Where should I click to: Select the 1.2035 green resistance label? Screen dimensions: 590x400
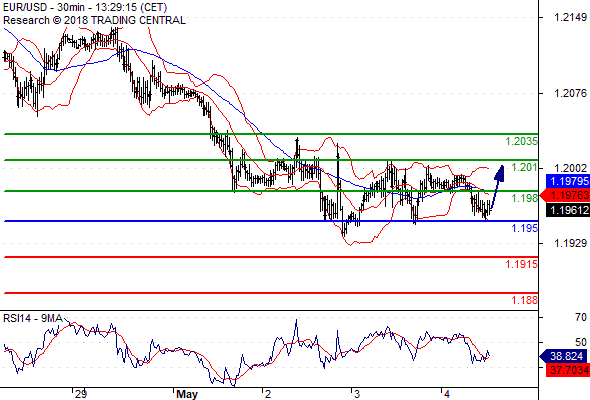pyautogui.click(x=522, y=141)
